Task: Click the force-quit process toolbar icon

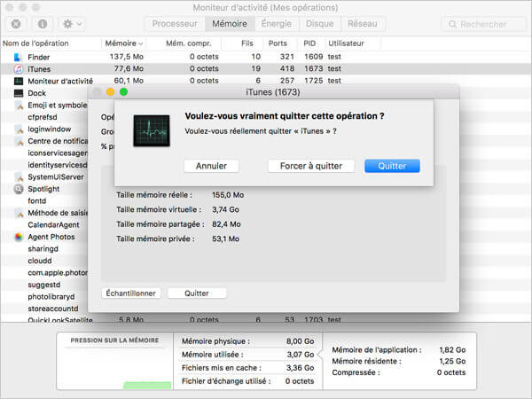Action: [16, 24]
